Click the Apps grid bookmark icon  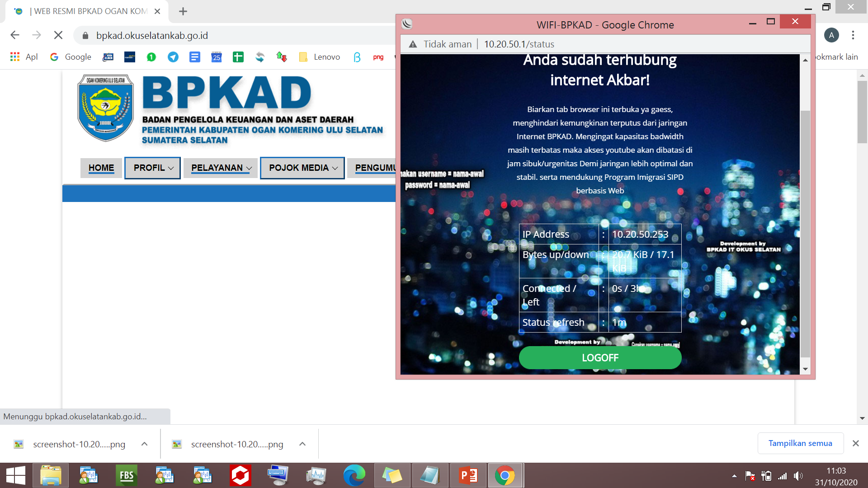(x=15, y=57)
